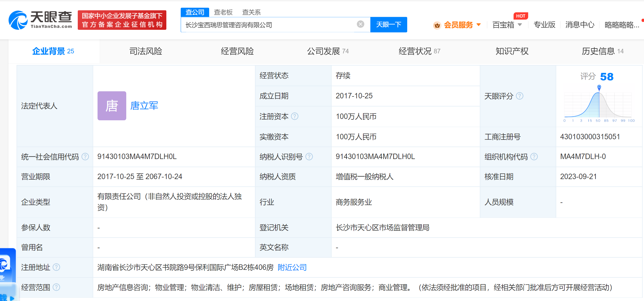This screenshot has width=644, height=301.
Task: Click the HOT badge above 百宝箱
Action: (x=520, y=16)
